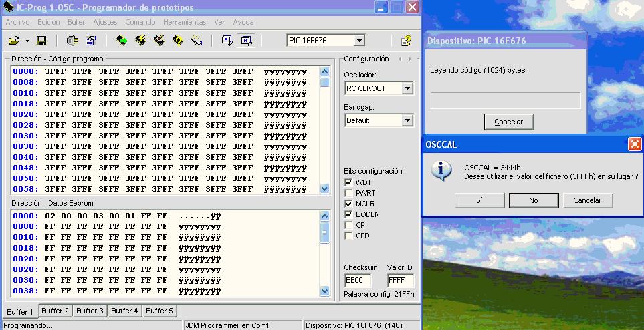
Task: Open the Comando menu
Action: pyautogui.click(x=140, y=22)
